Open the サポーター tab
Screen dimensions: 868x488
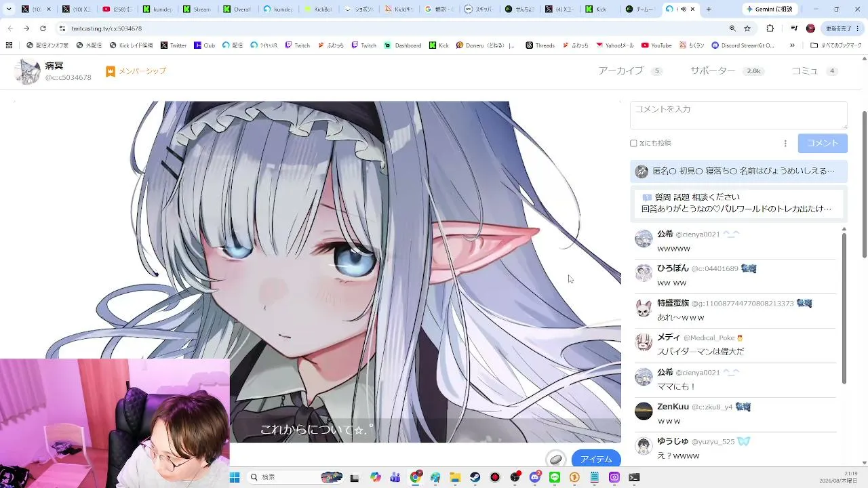[728, 71]
